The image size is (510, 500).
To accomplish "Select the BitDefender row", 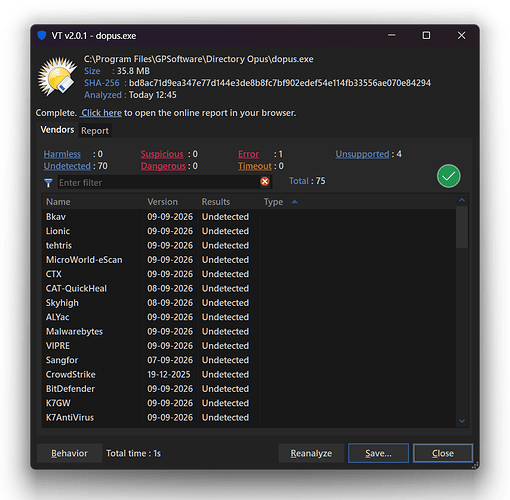I will tap(249, 389).
